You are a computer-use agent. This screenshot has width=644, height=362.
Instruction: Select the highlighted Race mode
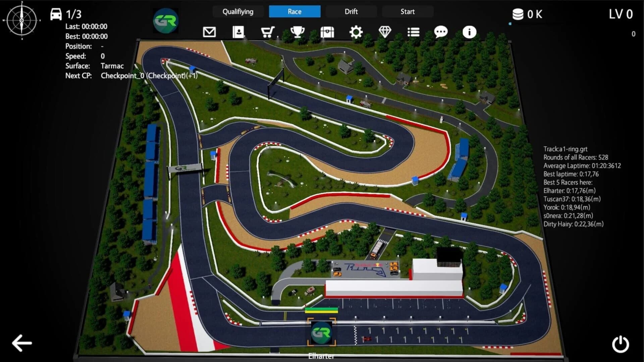click(x=294, y=11)
